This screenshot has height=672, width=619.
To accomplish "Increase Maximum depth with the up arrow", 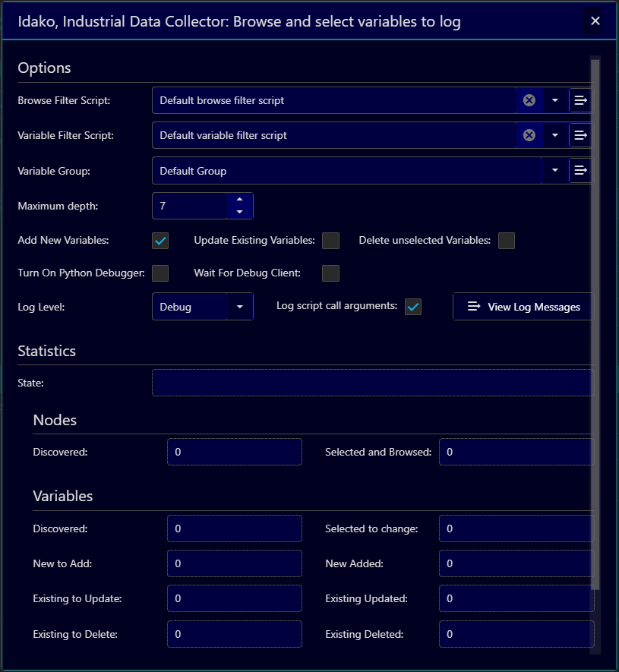I will (239, 200).
